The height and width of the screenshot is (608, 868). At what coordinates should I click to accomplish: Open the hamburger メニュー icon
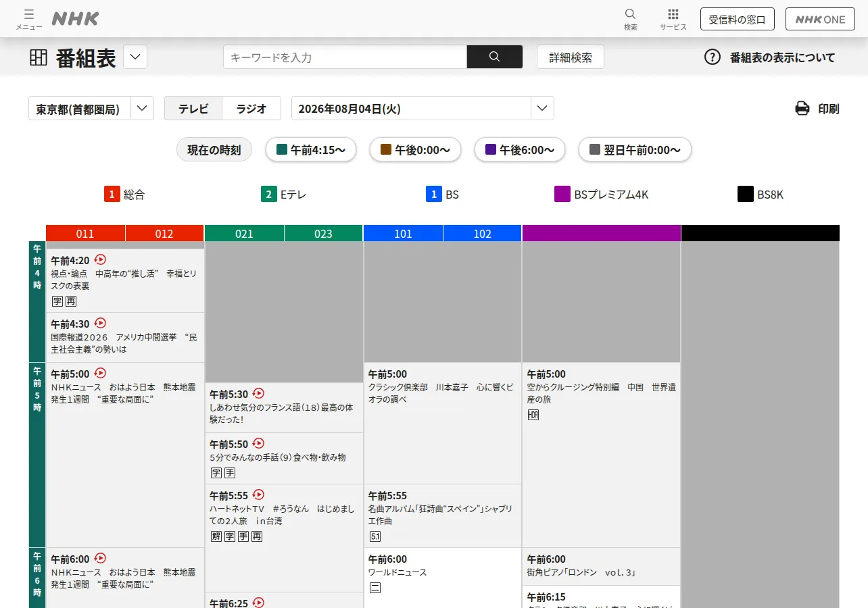pyautogui.click(x=29, y=19)
